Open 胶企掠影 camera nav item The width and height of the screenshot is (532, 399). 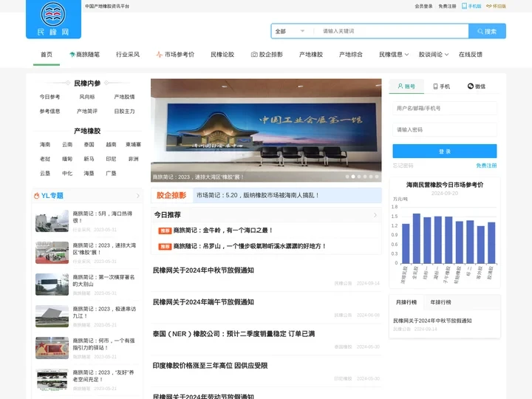click(x=267, y=54)
